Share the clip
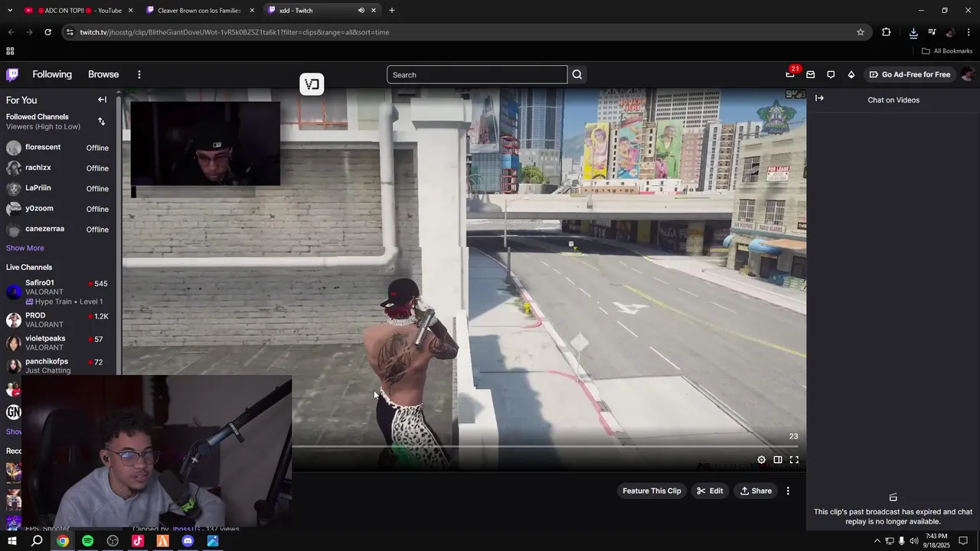This screenshot has width=980, height=551. coord(756,491)
